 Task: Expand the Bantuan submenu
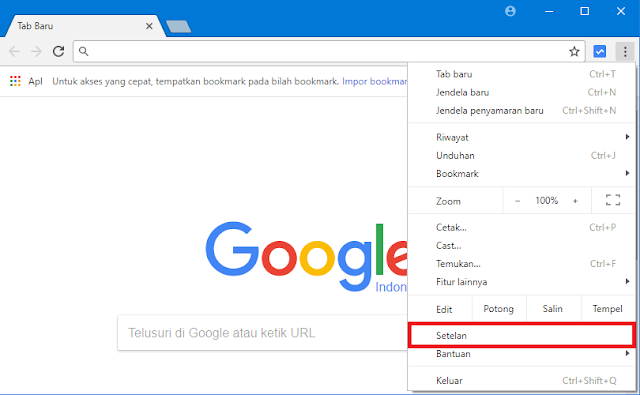[522, 354]
